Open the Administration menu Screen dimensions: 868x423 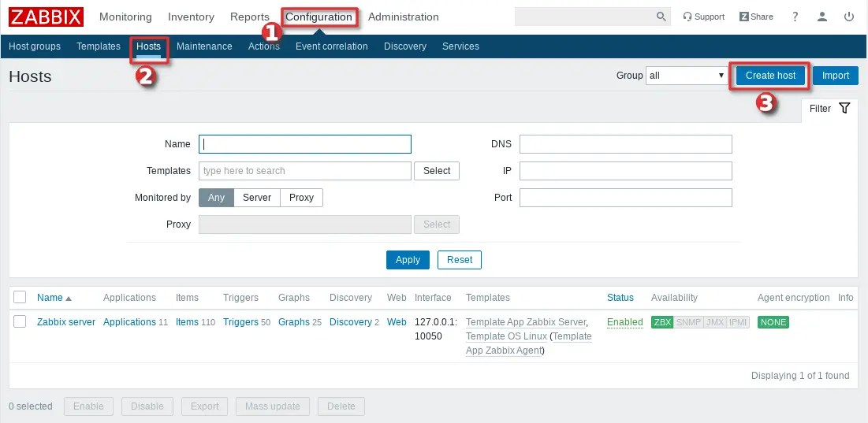pos(404,17)
